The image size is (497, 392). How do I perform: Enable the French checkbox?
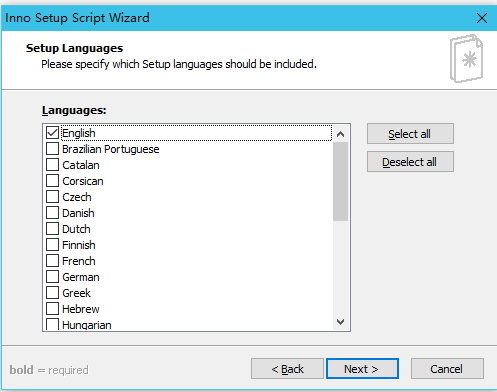[52, 261]
